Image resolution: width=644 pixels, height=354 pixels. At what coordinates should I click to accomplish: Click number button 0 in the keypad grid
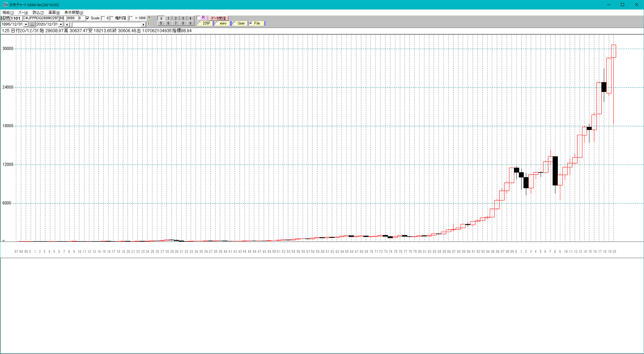click(x=161, y=18)
